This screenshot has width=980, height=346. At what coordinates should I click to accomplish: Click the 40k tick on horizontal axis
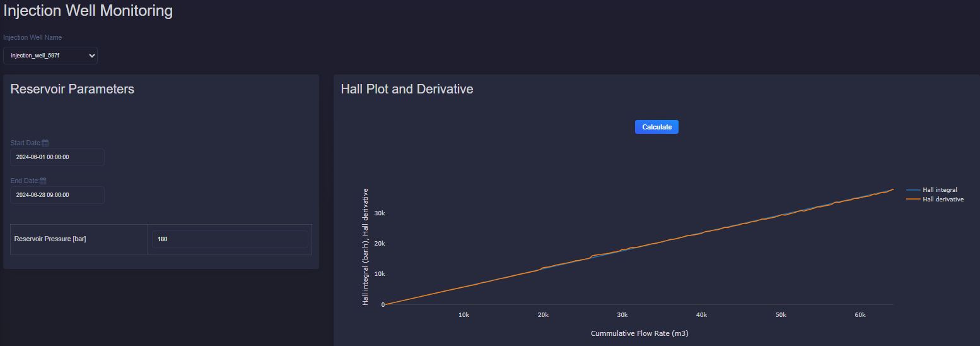[701, 314]
